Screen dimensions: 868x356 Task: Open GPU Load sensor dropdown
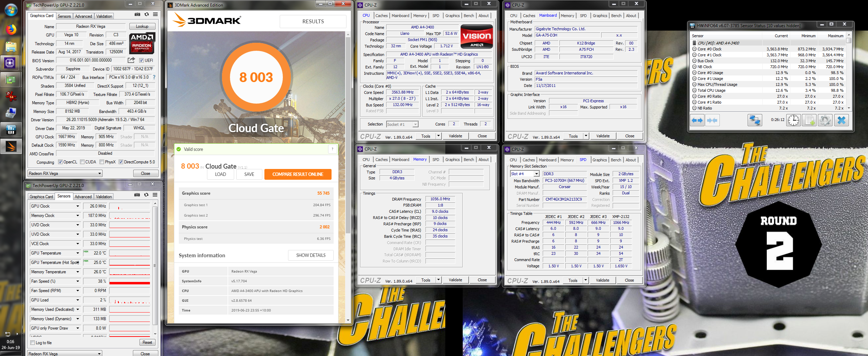[78, 300]
